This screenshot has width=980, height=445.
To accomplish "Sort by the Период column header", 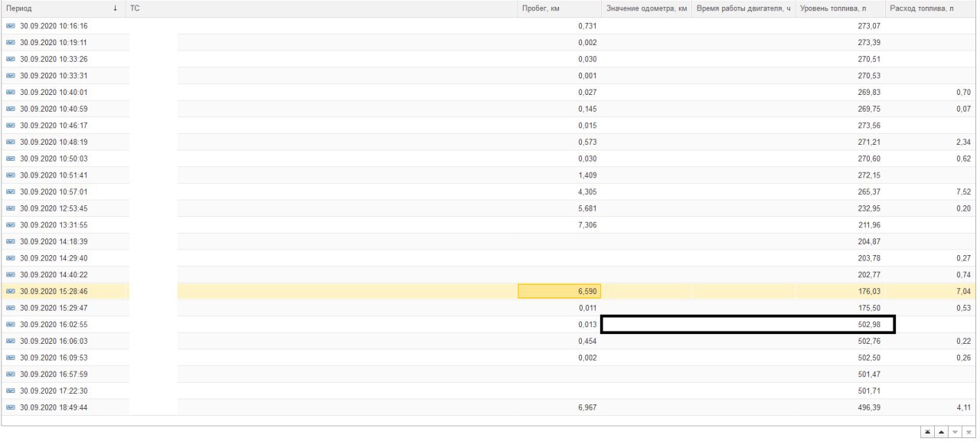I will pos(64,8).
